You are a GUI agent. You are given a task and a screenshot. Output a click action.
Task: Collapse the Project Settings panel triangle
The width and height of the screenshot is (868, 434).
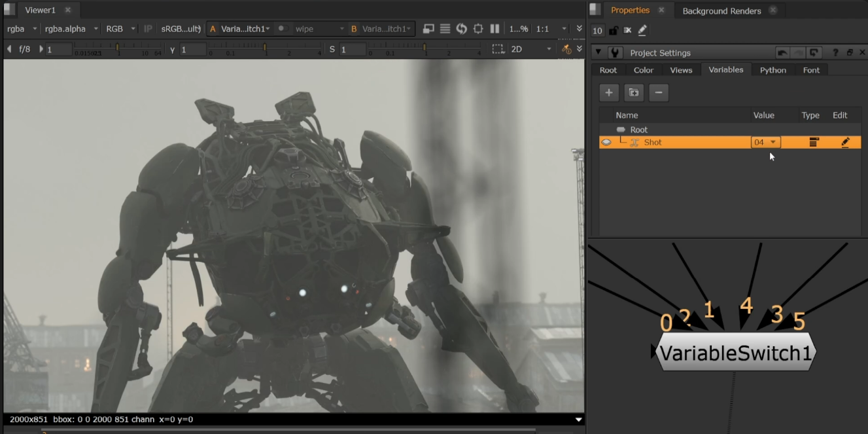click(x=598, y=53)
